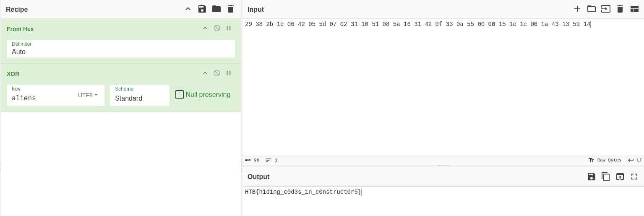This screenshot has height=216, width=644.
Task: Reset the pane layout
Action: [634, 9]
